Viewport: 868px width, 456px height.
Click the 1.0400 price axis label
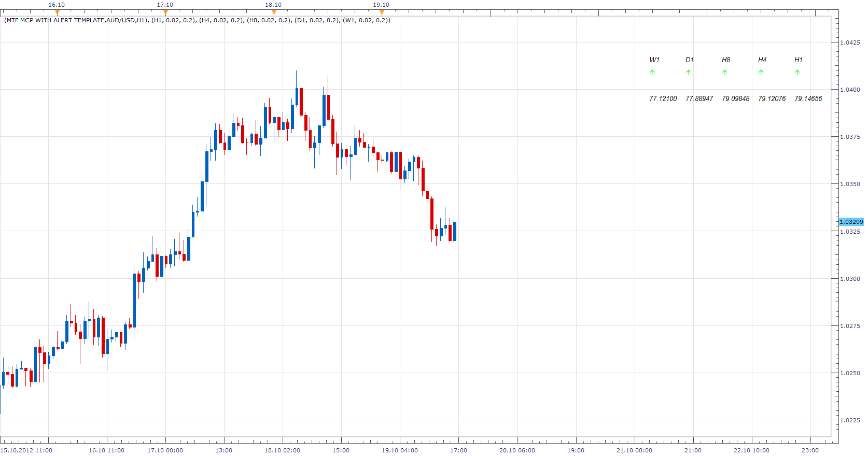click(850, 90)
